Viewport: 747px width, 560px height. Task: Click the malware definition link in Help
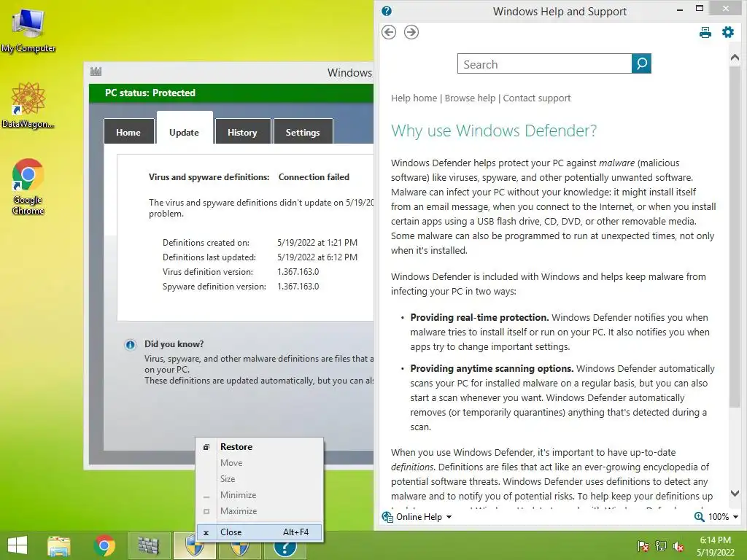coord(617,163)
